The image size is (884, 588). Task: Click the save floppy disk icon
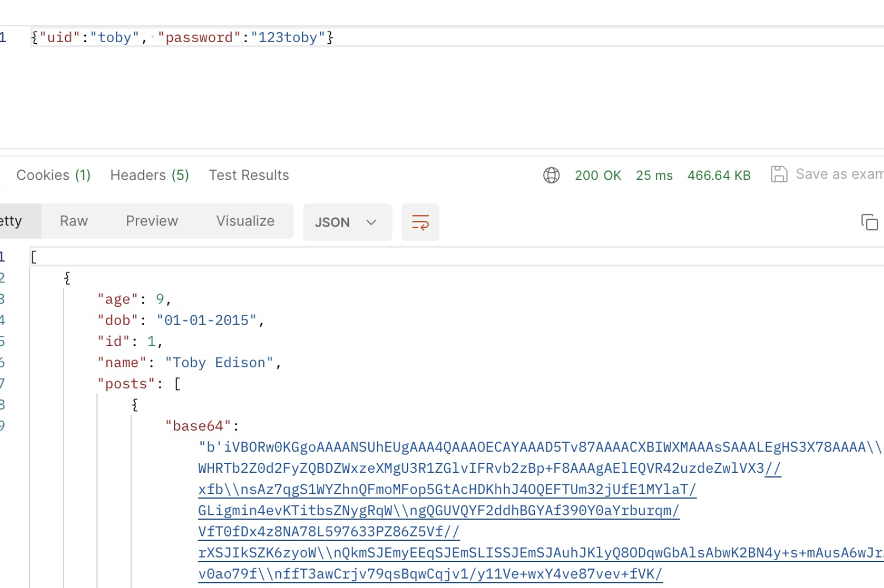tap(779, 174)
